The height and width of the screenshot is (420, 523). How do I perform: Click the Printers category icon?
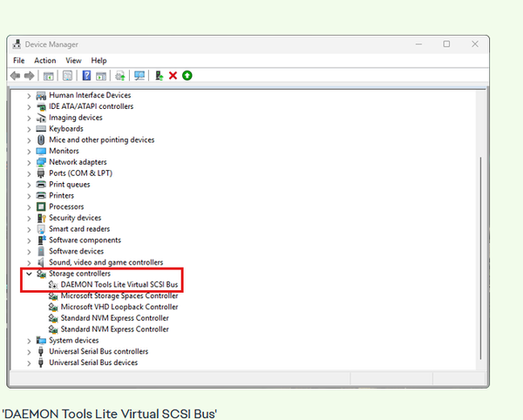point(41,195)
